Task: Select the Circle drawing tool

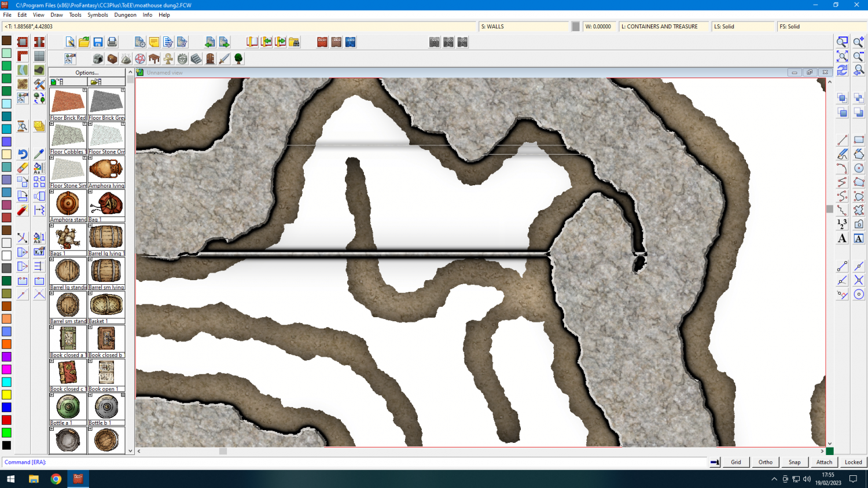Action: 859,168
